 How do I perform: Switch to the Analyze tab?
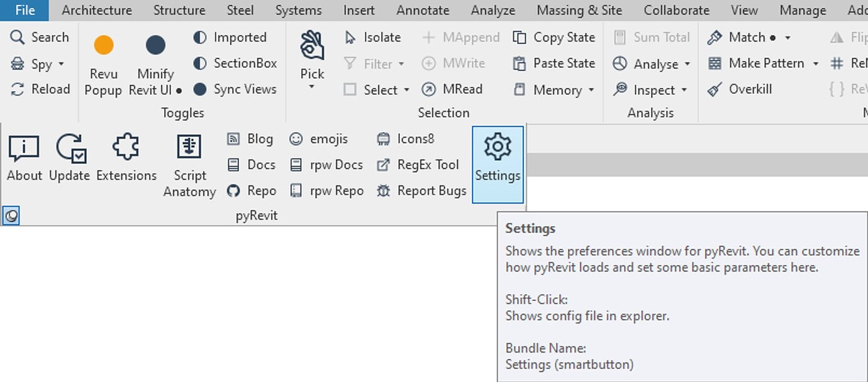coord(492,10)
